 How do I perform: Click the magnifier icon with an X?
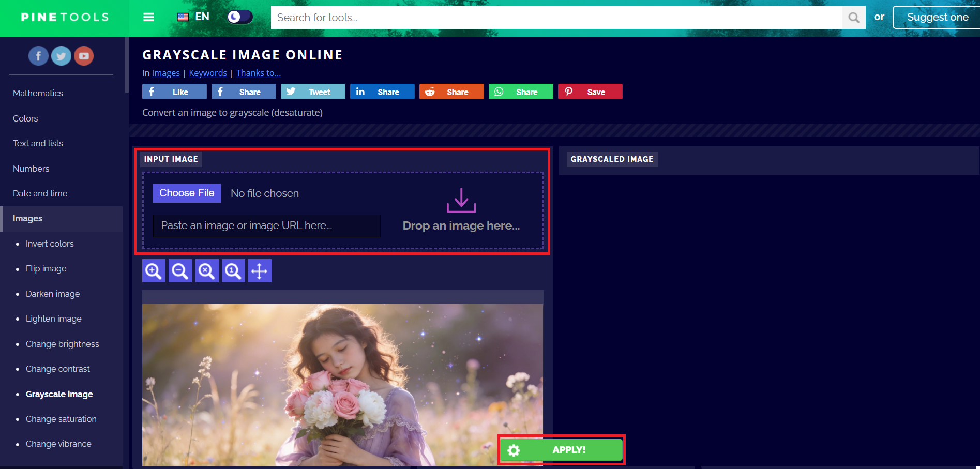tap(207, 271)
